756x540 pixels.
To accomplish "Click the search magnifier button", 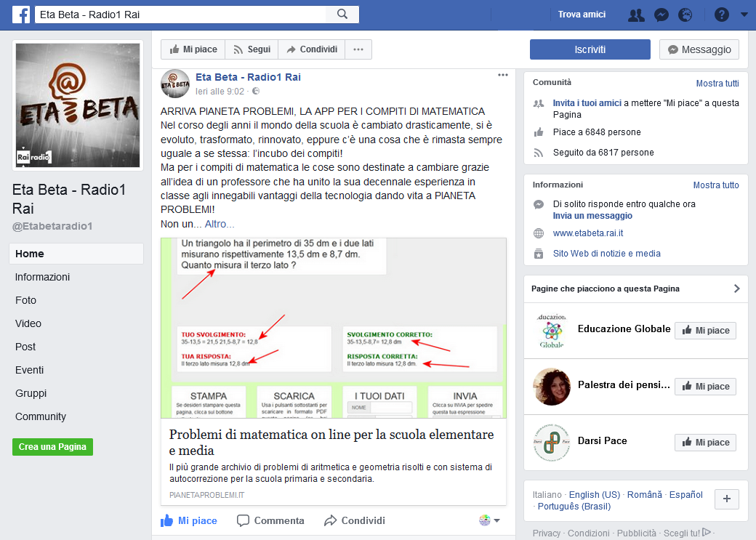I will [342, 15].
